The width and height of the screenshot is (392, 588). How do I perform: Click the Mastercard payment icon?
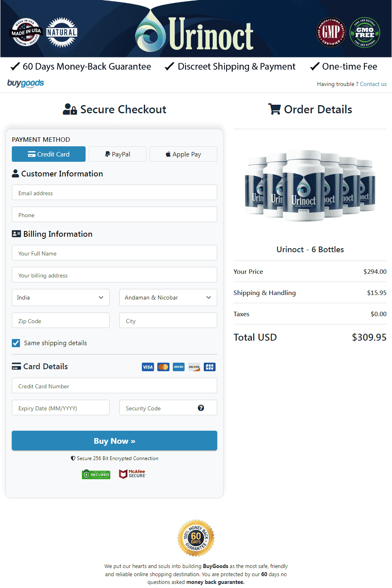163,367
